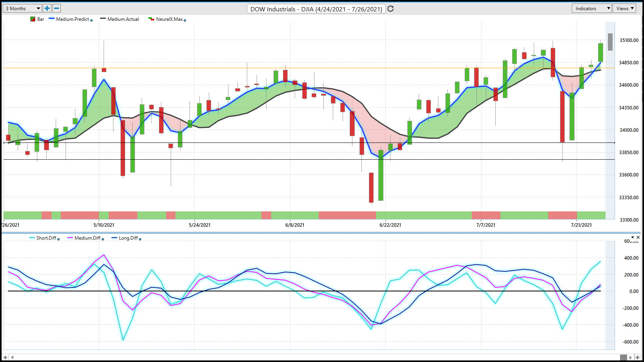Click the Bar legend icon
Image resolution: width=644 pixels, height=362 pixels.
pyautogui.click(x=33, y=19)
